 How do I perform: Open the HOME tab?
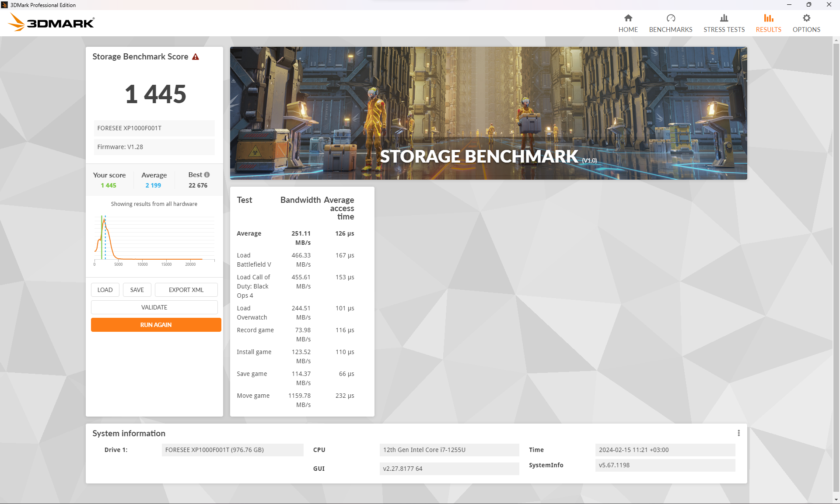point(628,23)
